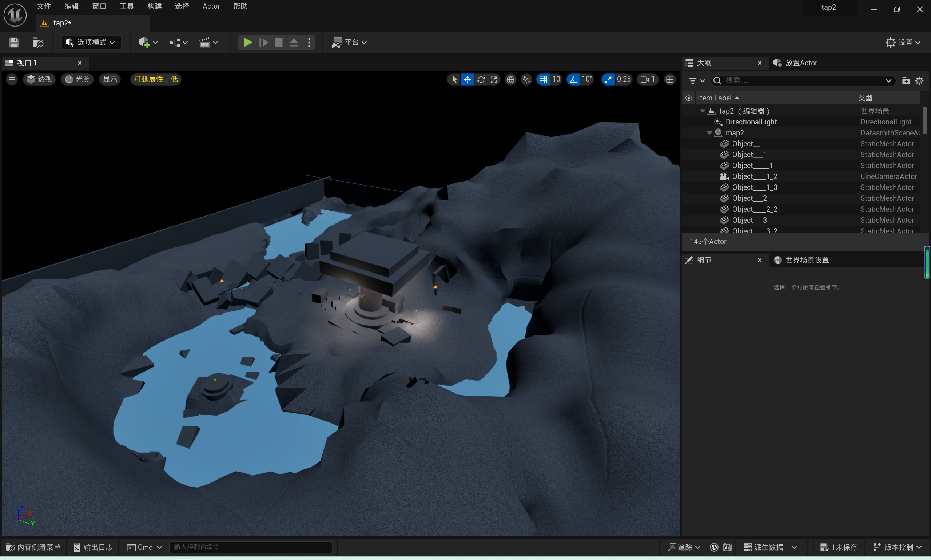Click the 显示 show flags button

coord(110,79)
